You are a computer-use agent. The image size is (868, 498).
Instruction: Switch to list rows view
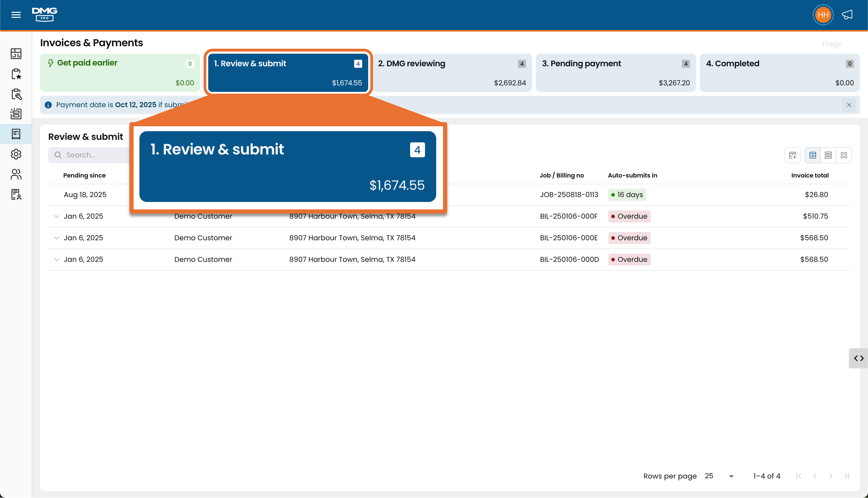(828, 155)
